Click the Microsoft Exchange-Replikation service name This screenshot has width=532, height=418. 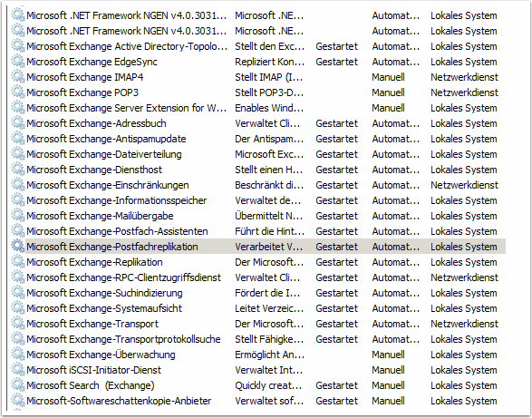coord(94,262)
